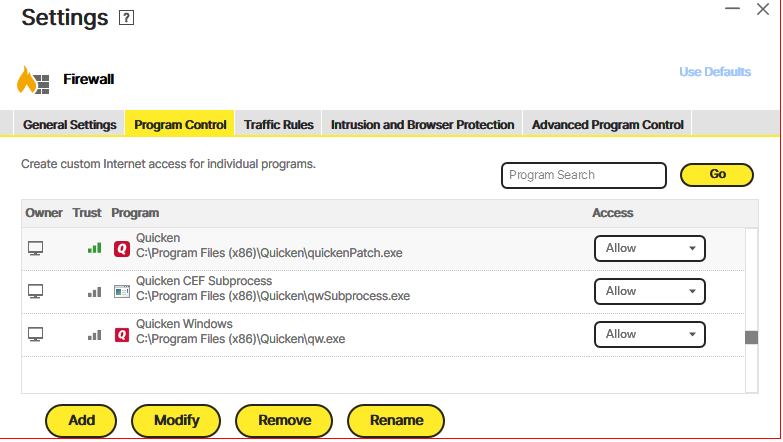Click the Firewall flame and brick icon

(33, 80)
